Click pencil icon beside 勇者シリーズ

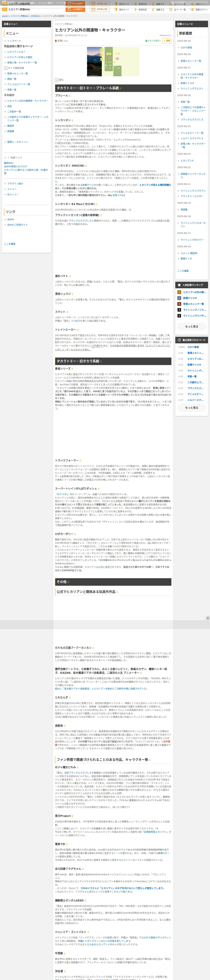(73, 369)
